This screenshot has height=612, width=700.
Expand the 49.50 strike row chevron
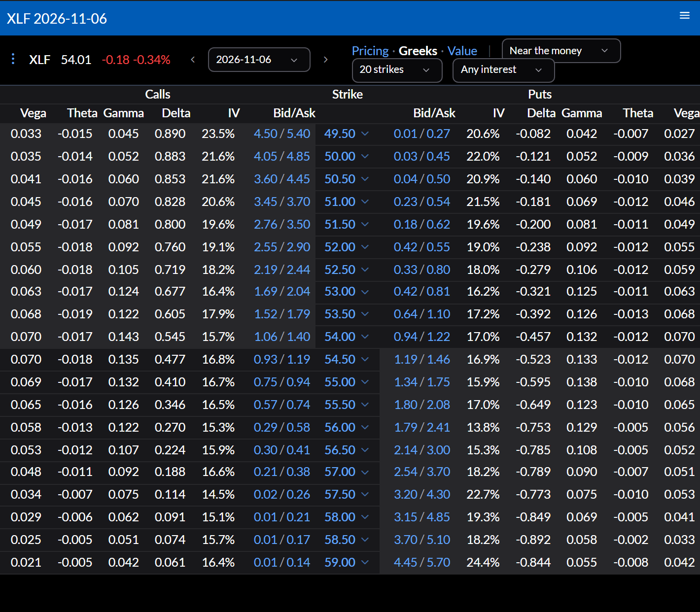pyautogui.click(x=365, y=134)
